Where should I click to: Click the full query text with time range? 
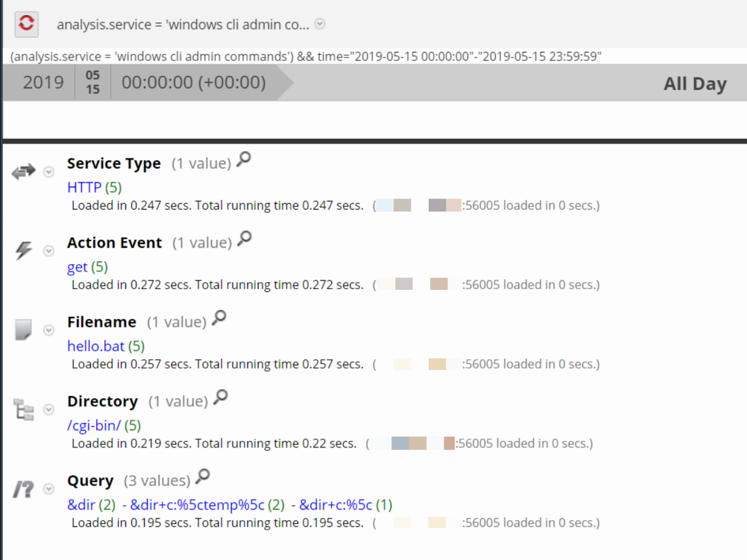coord(306,56)
